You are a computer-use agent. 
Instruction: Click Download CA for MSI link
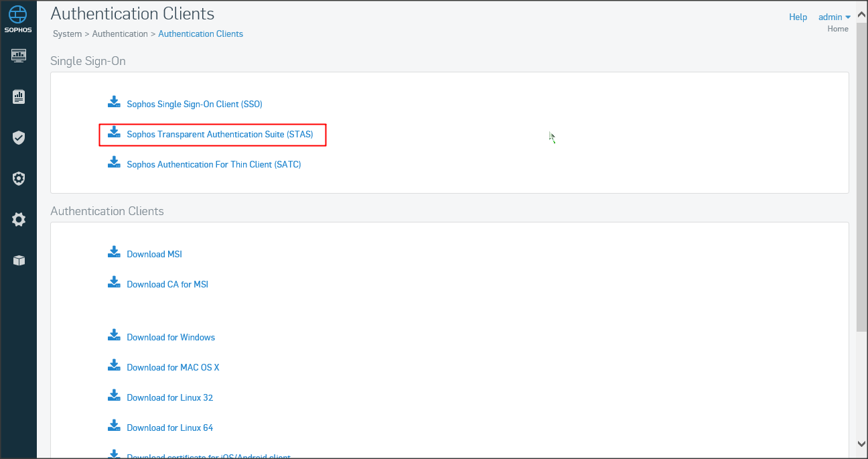point(167,285)
